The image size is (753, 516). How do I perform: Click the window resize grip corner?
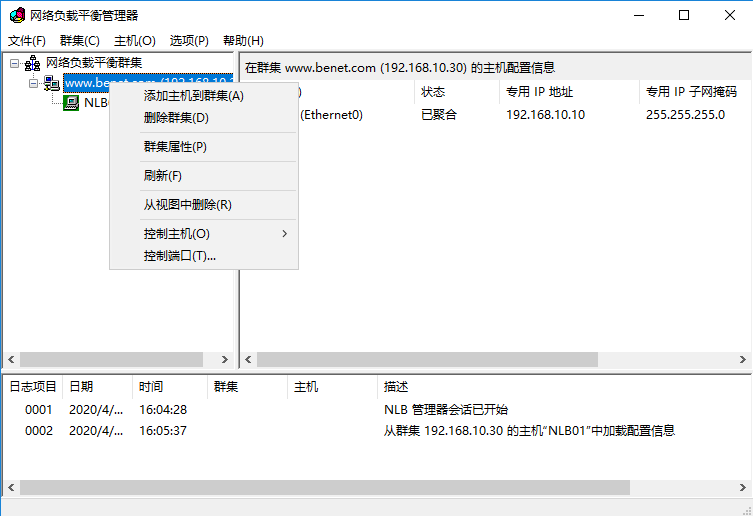click(x=747, y=510)
